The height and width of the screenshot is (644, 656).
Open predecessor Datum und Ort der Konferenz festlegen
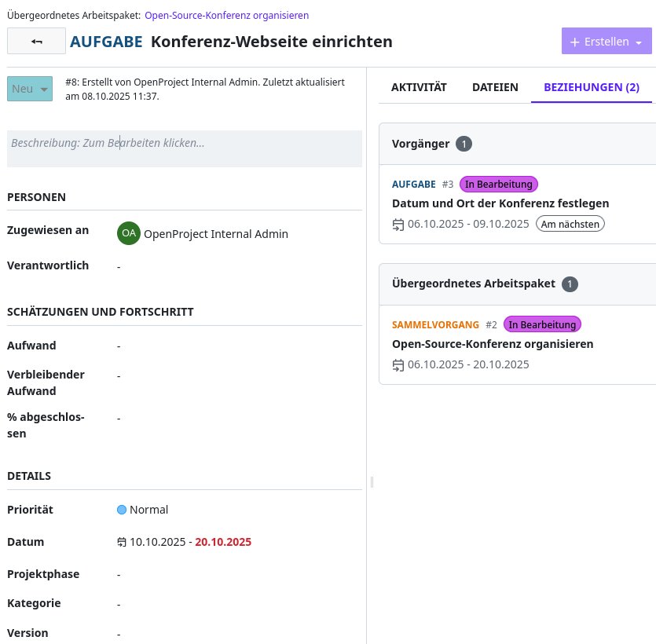pyautogui.click(x=500, y=203)
